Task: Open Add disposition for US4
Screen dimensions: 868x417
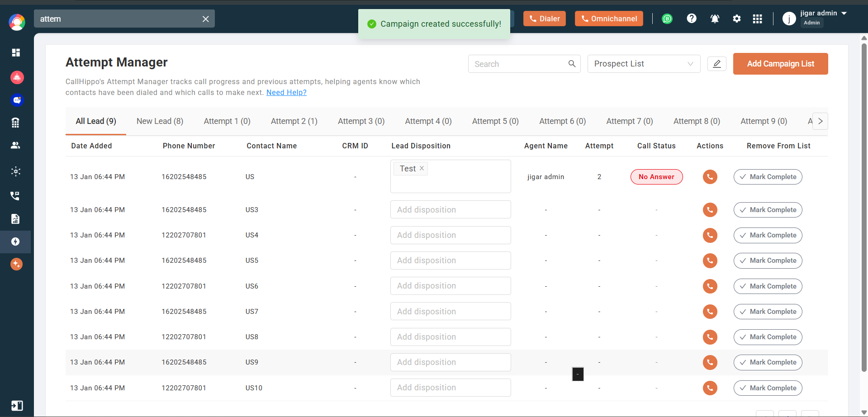Action: [451, 235]
